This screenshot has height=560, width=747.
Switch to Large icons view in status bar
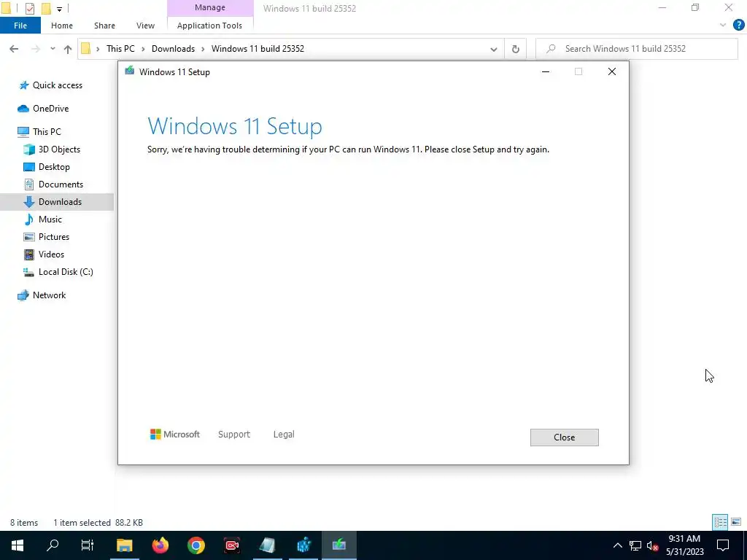tap(736, 522)
